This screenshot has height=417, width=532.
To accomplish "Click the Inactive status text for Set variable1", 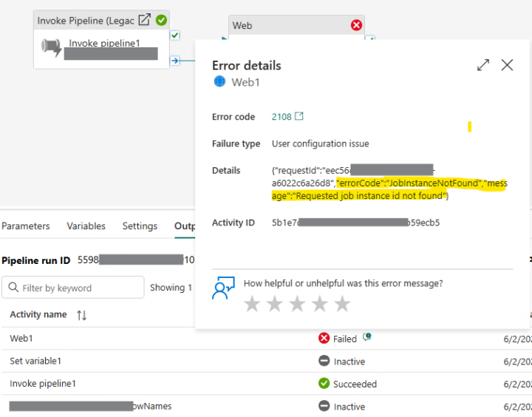I will 349,362.
